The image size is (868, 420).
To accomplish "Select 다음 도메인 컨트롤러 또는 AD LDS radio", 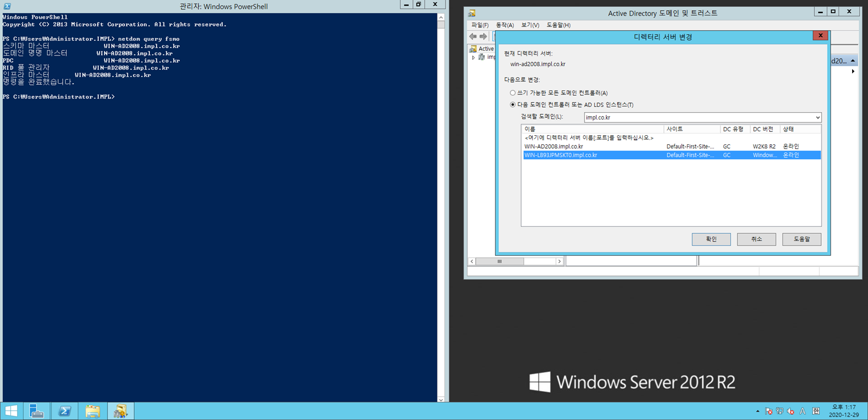I will click(x=513, y=105).
